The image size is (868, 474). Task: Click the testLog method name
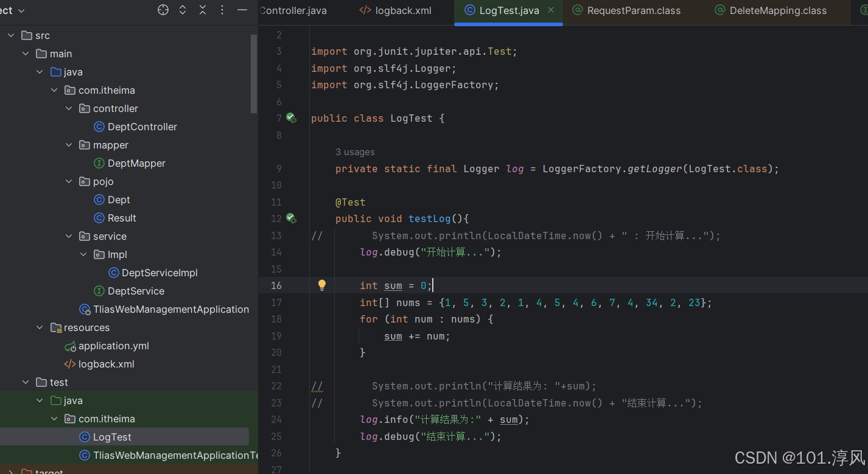pos(430,218)
